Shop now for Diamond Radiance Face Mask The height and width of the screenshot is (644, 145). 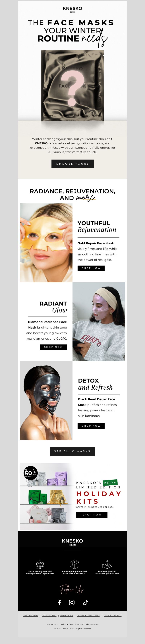coord(53,347)
